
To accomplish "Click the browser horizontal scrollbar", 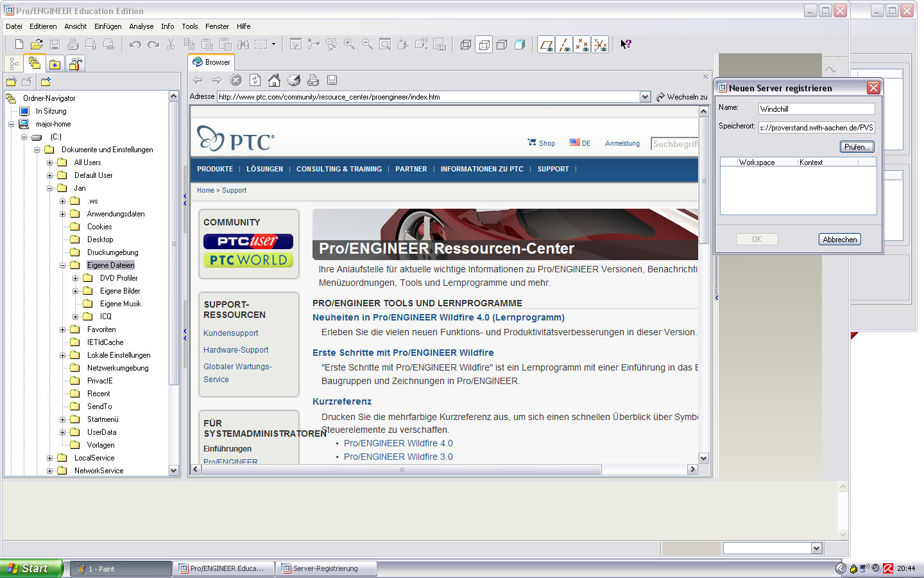I will coord(402,469).
